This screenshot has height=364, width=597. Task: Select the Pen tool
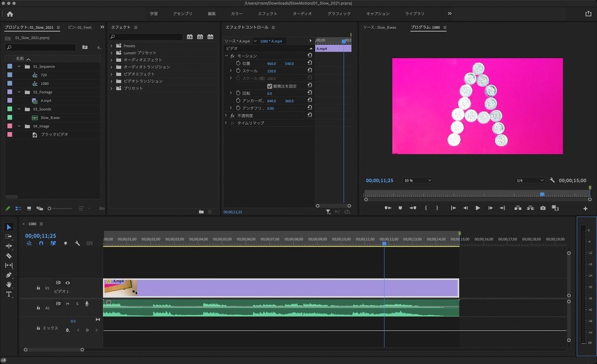9,275
